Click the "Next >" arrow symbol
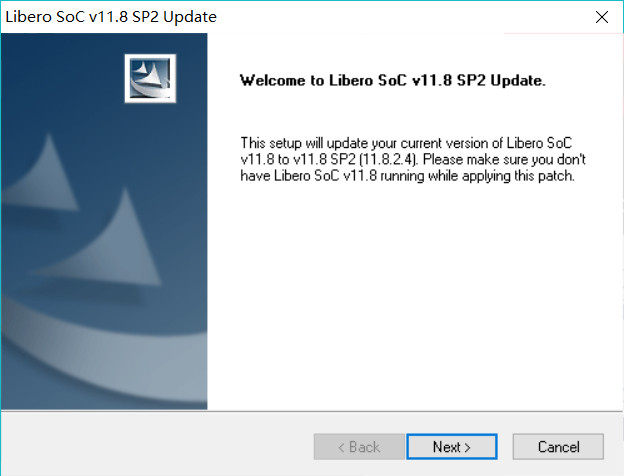 pyautogui.click(x=468, y=447)
